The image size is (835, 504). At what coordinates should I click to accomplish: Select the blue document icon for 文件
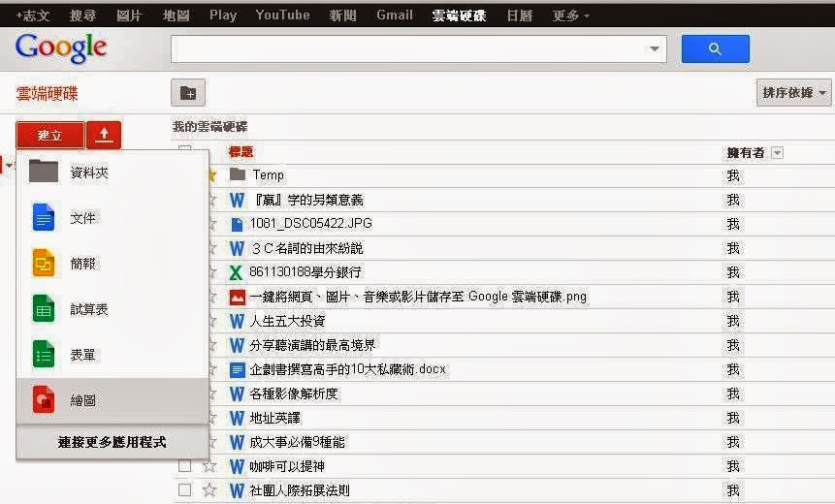coord(43,218)
